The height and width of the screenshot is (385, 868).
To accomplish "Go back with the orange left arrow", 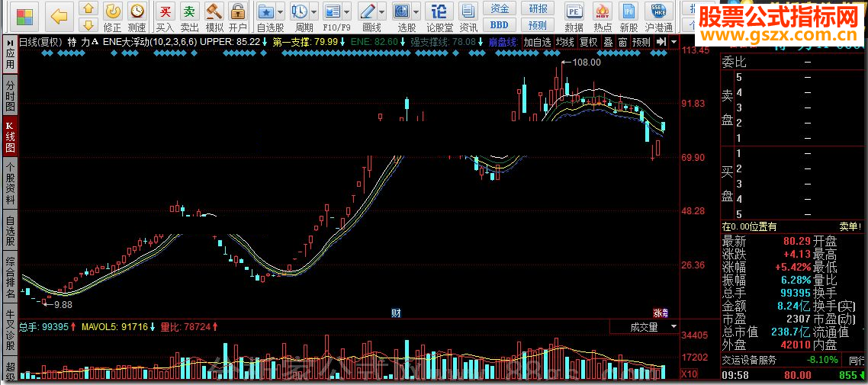I will (59, 17).
